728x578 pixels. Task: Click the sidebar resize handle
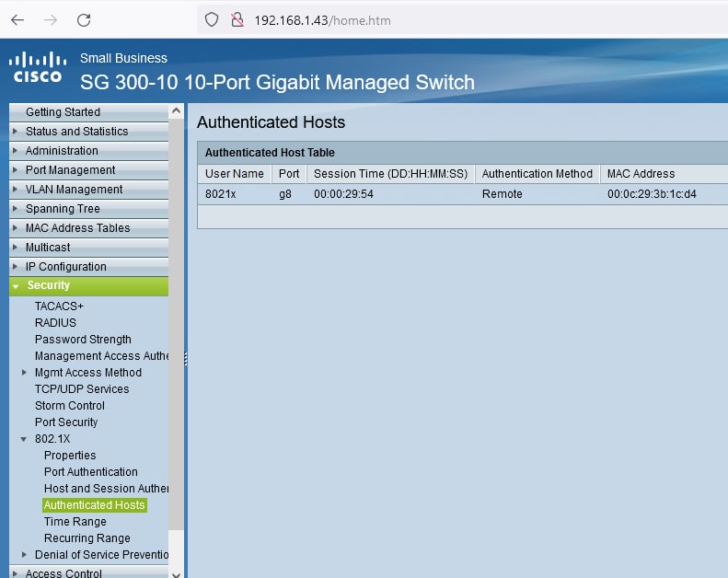[185, 359]
